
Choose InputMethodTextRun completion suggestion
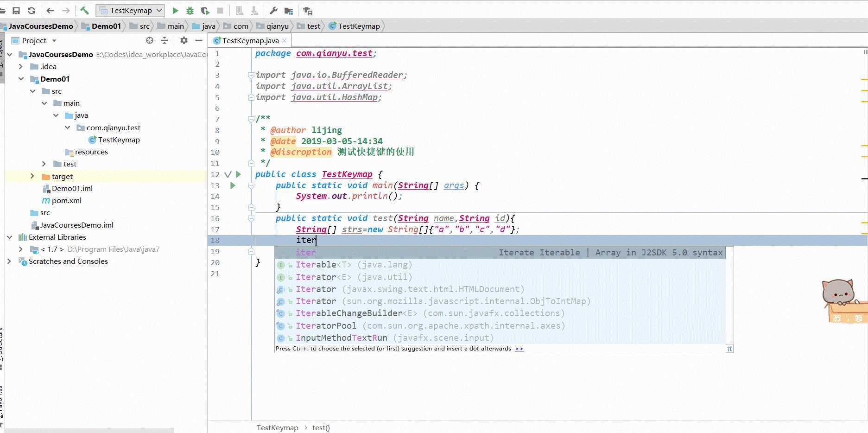click(500, 338)
